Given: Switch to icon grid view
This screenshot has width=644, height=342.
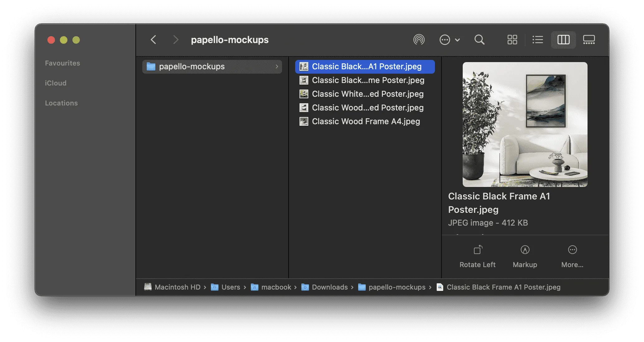Looking at the screenshot, I should click(x=512, y=40).
